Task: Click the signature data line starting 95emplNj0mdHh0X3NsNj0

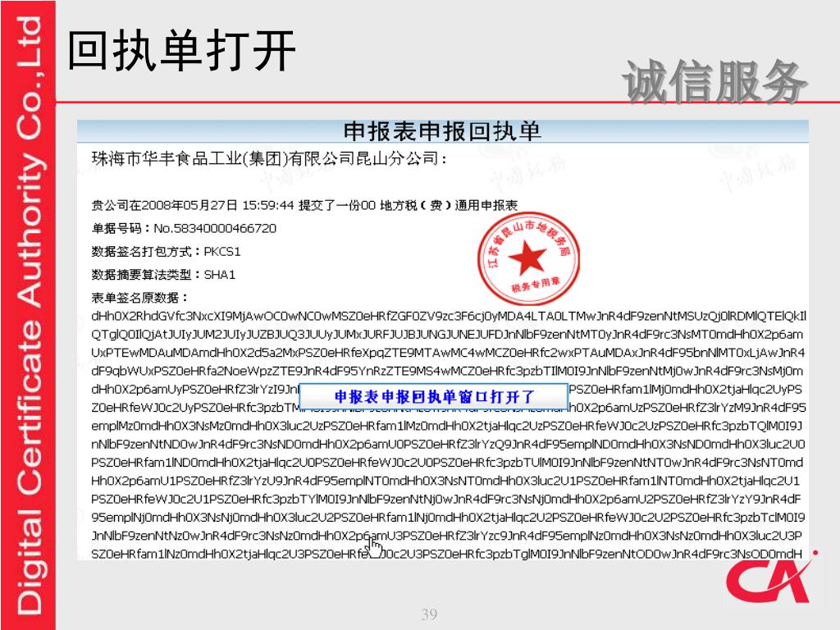Action: (448, 518)
